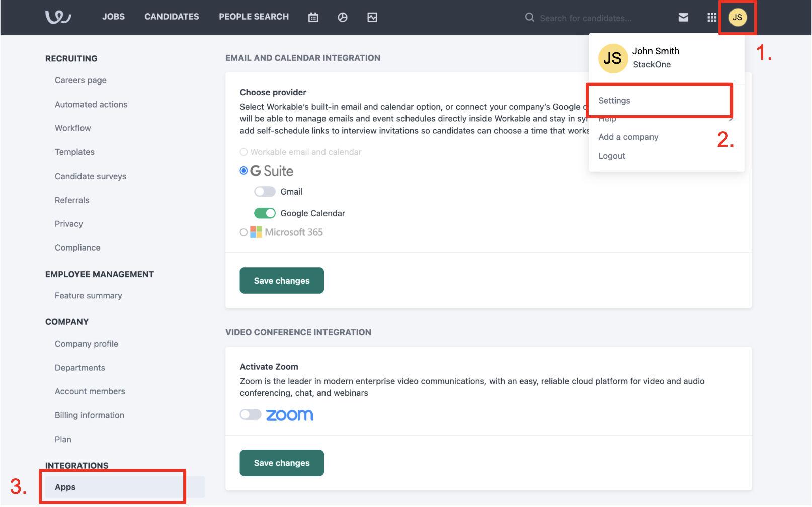Screen dimensions: 812x507
Task: Open the analytics image icon in navbar
Action: [x=372, y=18]
